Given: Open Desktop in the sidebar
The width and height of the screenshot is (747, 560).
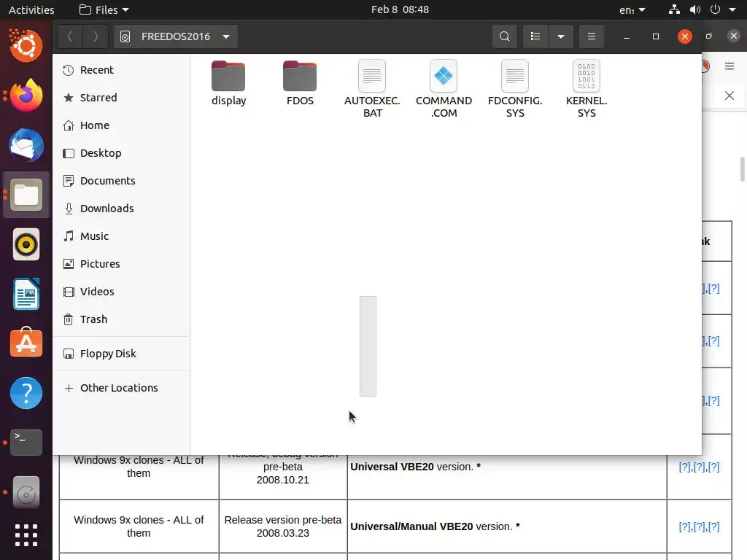Looking at the screenshot, I should [122, 153].
